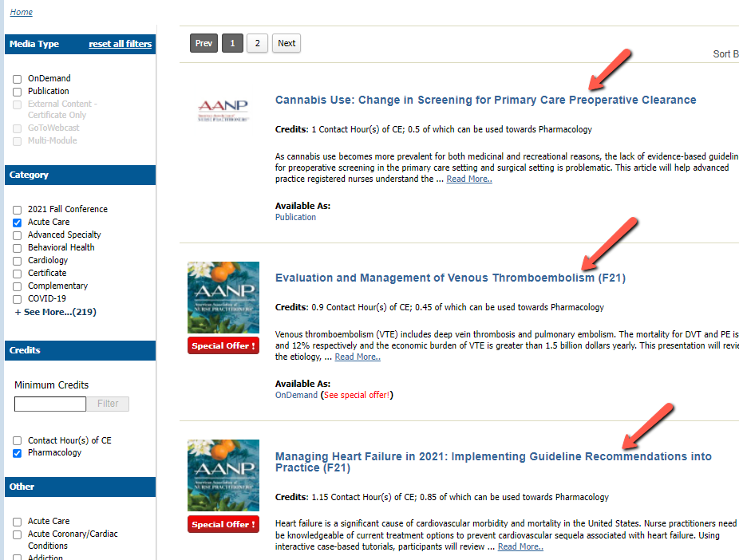Check Acute Coronary/Cardiac Conditions option
This screenshot has width=739, height=560.
click(x=17, y=534)
